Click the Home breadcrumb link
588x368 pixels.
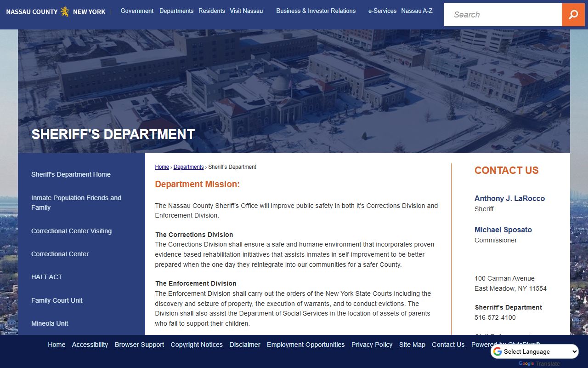click(x=162, y=167)
